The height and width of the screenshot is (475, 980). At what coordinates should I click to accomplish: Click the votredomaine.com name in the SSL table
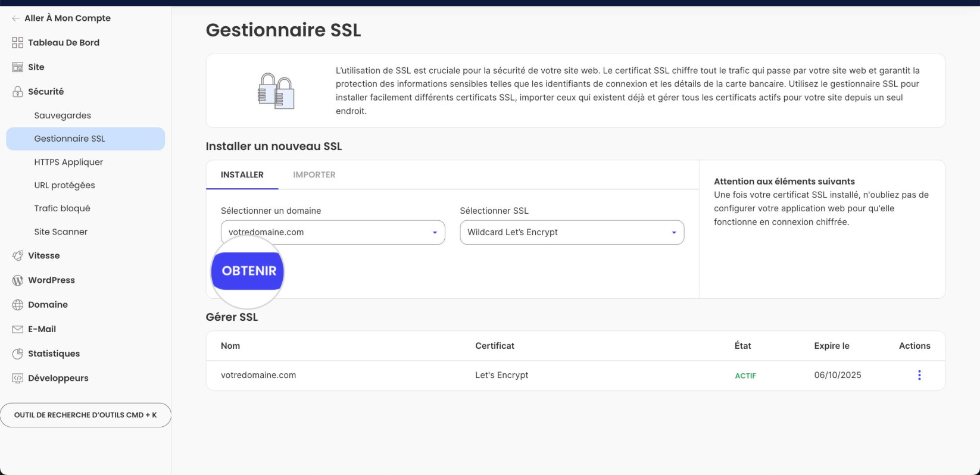click(x=258, y=375)
